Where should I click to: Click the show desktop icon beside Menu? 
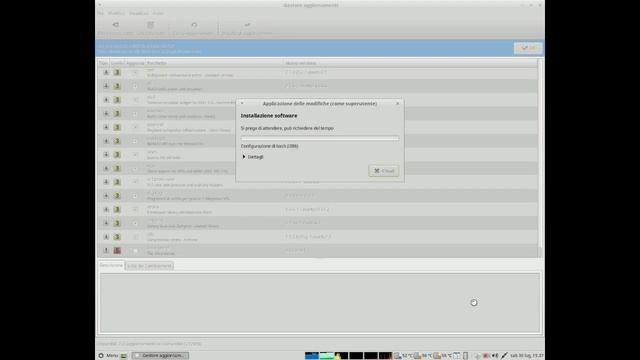(x=124, y=356)
